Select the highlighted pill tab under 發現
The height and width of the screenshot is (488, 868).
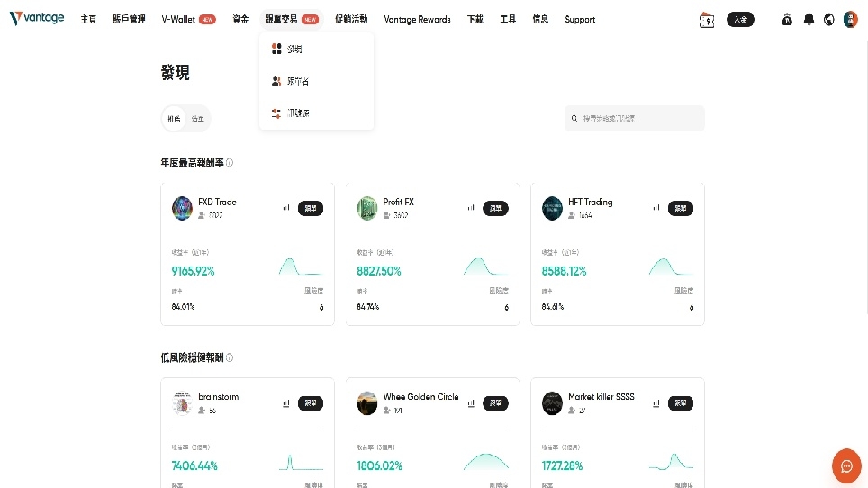[174, 119]
